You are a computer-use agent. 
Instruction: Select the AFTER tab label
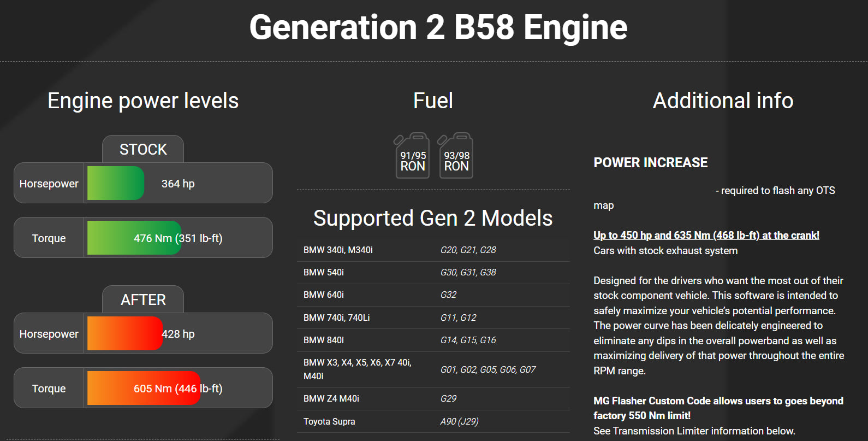pos(143,299)
